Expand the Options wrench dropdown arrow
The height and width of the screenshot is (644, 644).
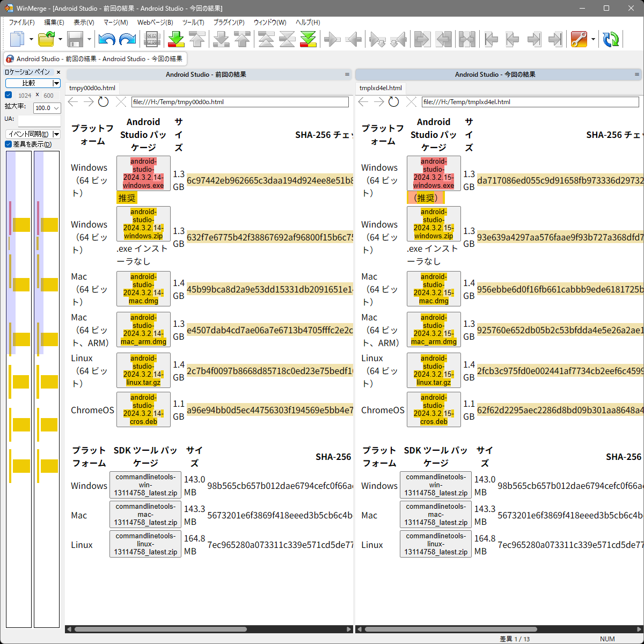click(592, 39)
